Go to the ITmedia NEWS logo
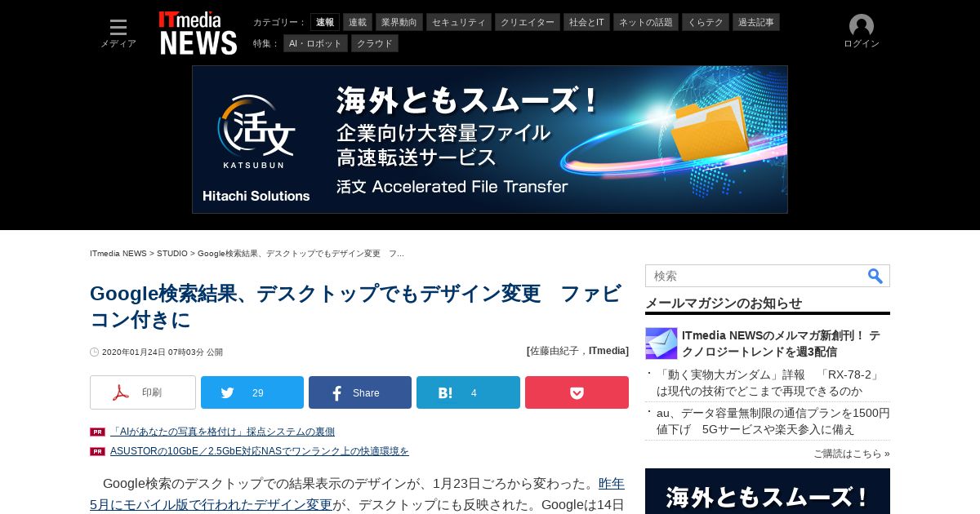The image size is (980, 514). (x=198, y=33)
